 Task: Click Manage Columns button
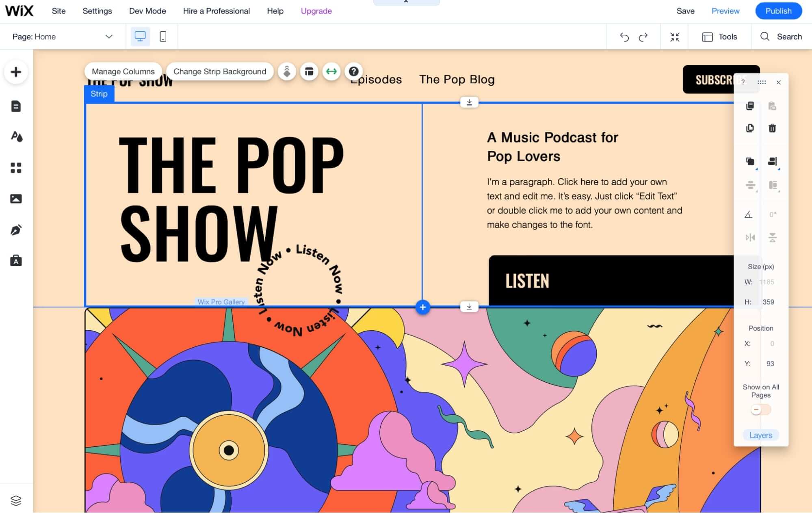click(x=123, y=71)
